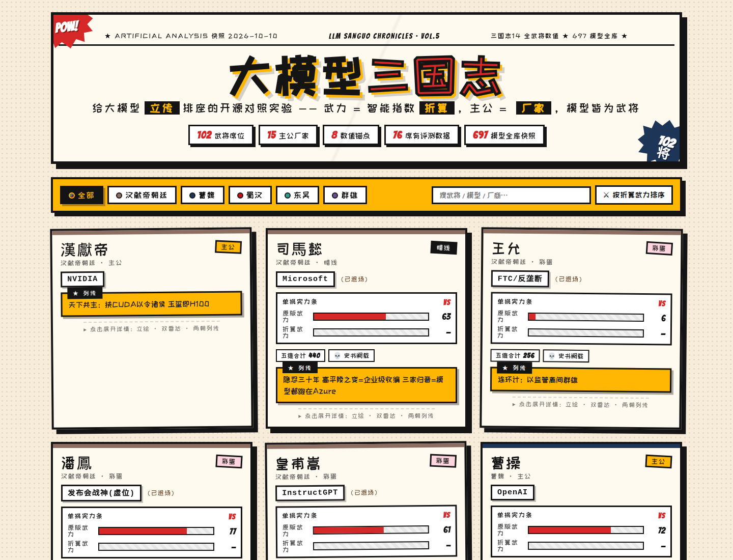This screenshot has height=560, width=733.
Task: Click 五维合计 440 tag in 司馬懿 card
Action: coord(300,356)
